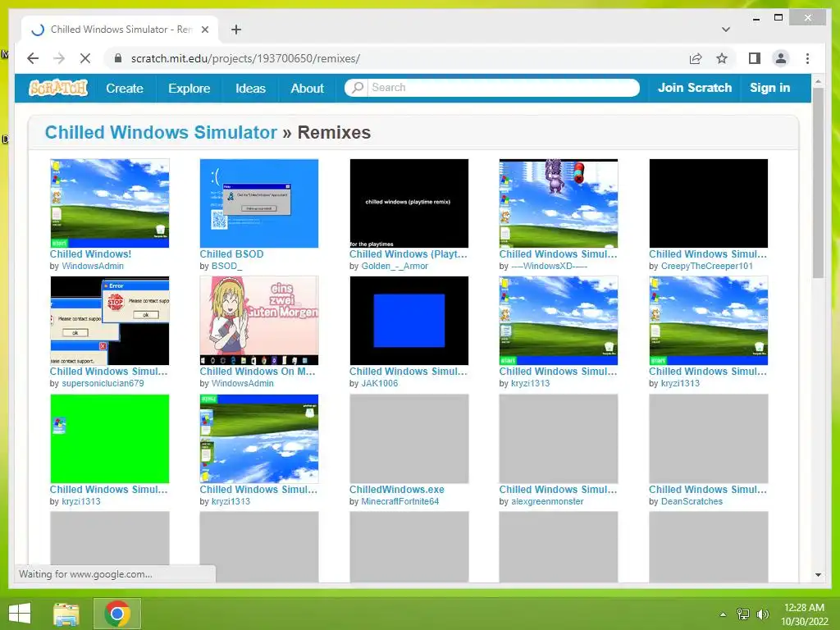Visit DeanScratches's profile
The image size is (840, 630).
point(692,501)
